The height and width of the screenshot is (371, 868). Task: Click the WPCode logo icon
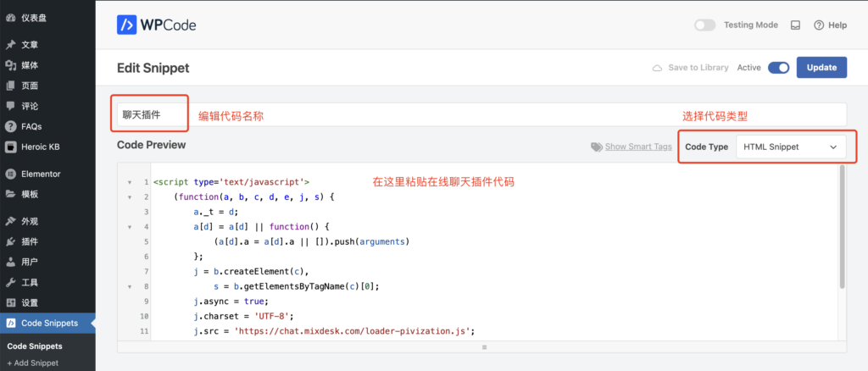[127, 25]
